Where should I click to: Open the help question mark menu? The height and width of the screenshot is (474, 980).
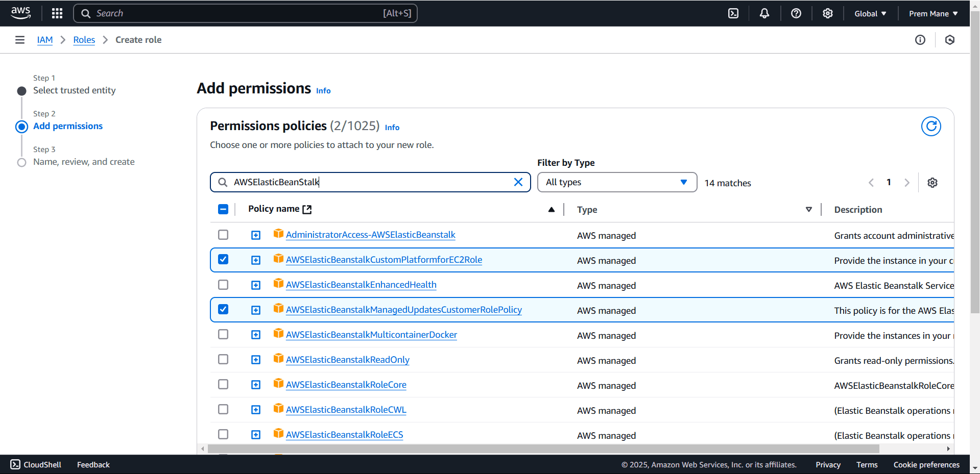point(796,13)
